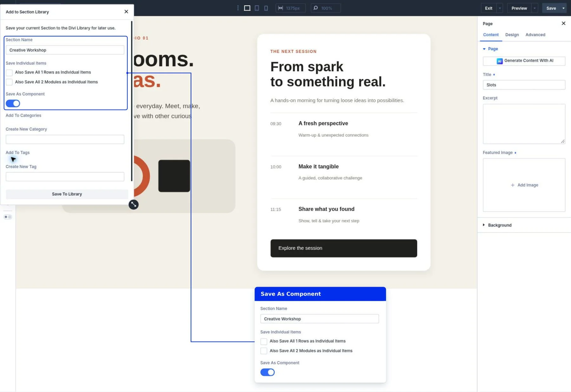Screen dimensions: 571x392
Task: Switch to phone view icon in top bar
Action: tap(266, 8)
